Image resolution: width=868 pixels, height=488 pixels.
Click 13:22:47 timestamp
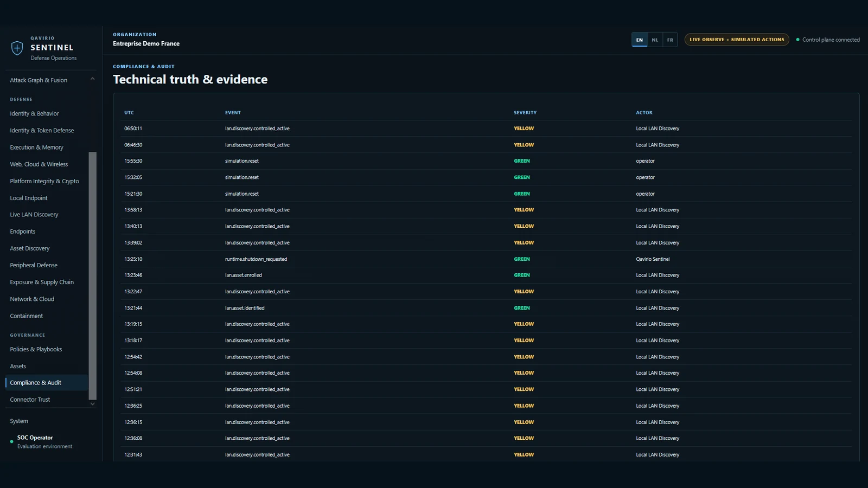(x=133, y=292)
